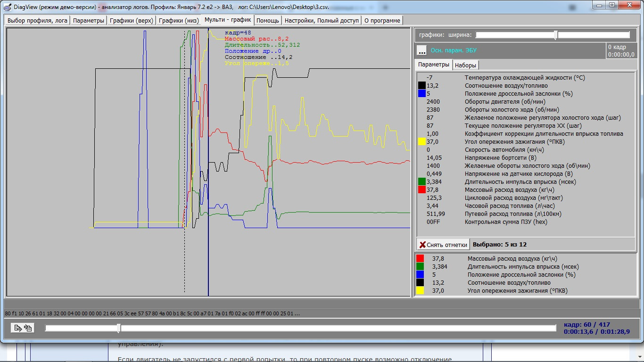Switch to the Графики (низ) tab
Image resolution: width=644 pixels, height=362 pixels.
pos(179,20)
